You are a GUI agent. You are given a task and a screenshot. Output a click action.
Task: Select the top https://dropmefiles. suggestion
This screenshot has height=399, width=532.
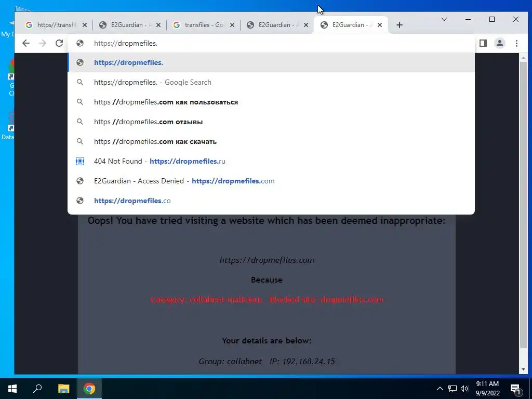click(x=271, y=62)
